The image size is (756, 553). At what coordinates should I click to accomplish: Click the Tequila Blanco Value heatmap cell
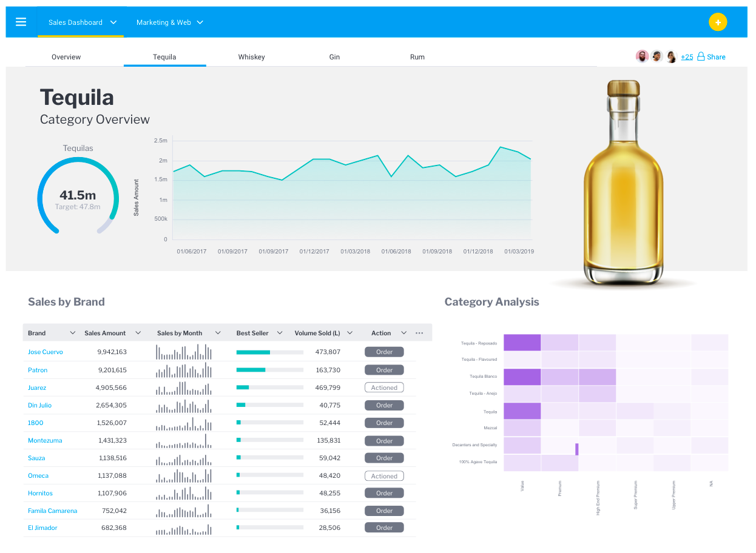tap(522, 377)
